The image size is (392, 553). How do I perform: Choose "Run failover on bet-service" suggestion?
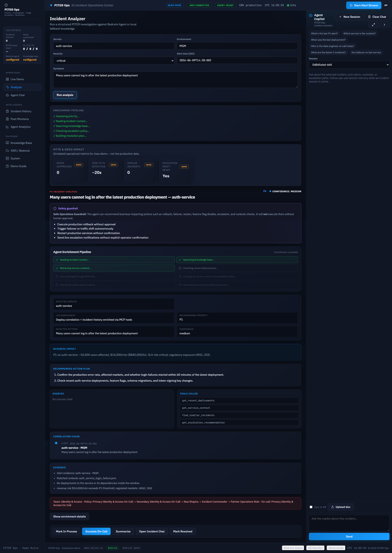(366, 53)
